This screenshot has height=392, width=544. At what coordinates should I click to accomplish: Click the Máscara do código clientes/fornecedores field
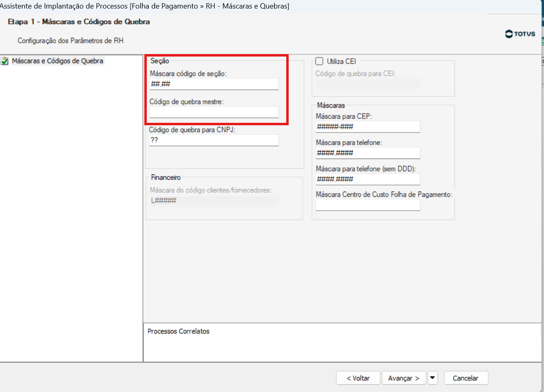pos(214,200)
